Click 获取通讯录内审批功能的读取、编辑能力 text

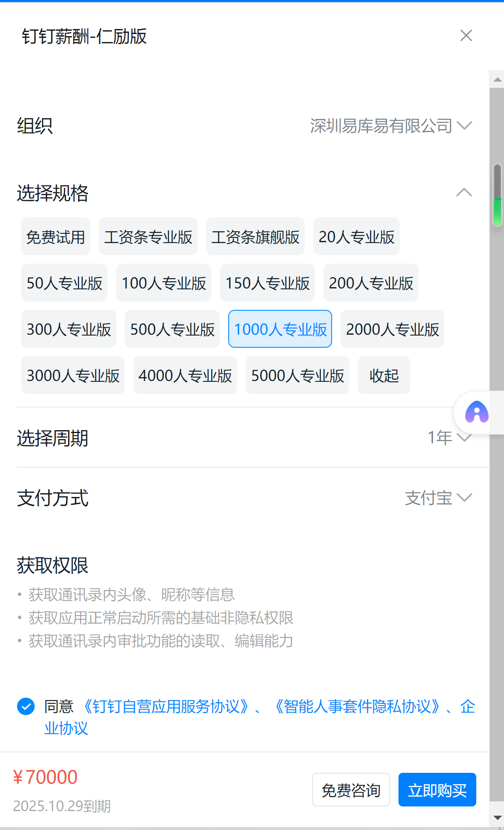pos(161,641)
